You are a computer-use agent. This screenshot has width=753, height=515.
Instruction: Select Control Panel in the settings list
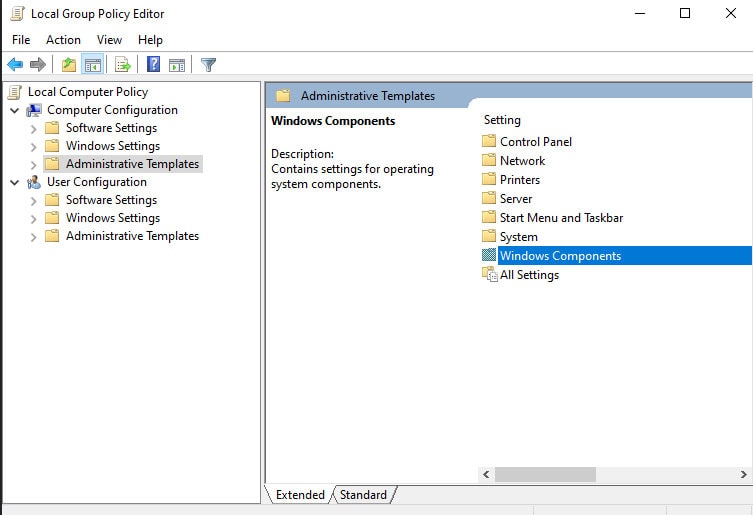tap(536, 142)
